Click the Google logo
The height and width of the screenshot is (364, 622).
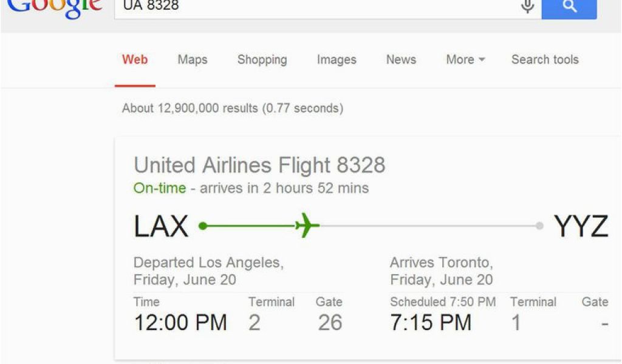[x=55, y=8]
